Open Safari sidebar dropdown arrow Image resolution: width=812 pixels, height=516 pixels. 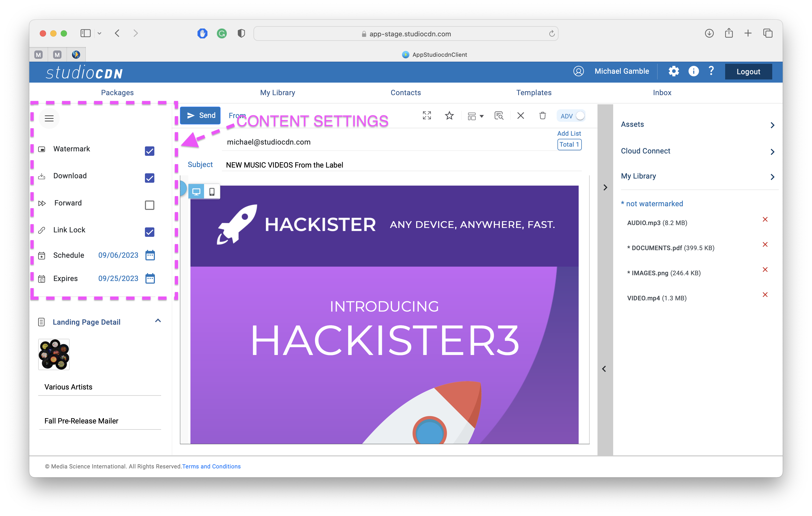(x=99, y=33)
